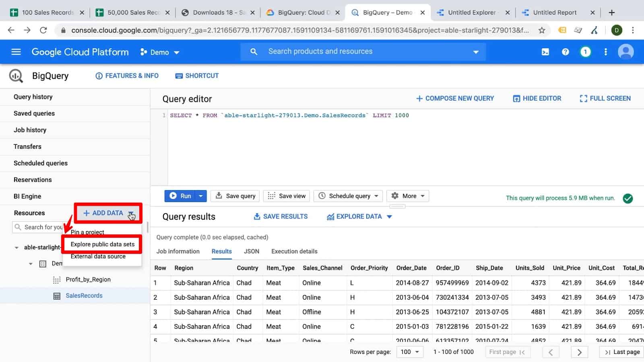Switch the editor to full screen
Viewport: 644px width, 362px height.
pos(605,98)
